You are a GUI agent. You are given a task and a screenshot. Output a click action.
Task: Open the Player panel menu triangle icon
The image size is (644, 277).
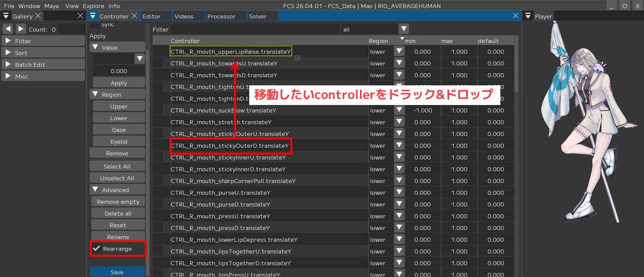coord(528,16)
